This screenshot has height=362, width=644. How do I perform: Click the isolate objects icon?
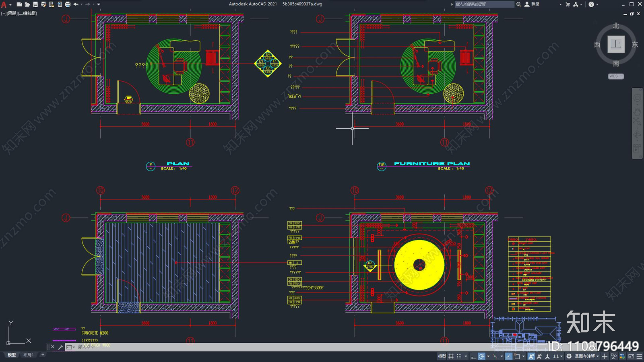[614, 356]
